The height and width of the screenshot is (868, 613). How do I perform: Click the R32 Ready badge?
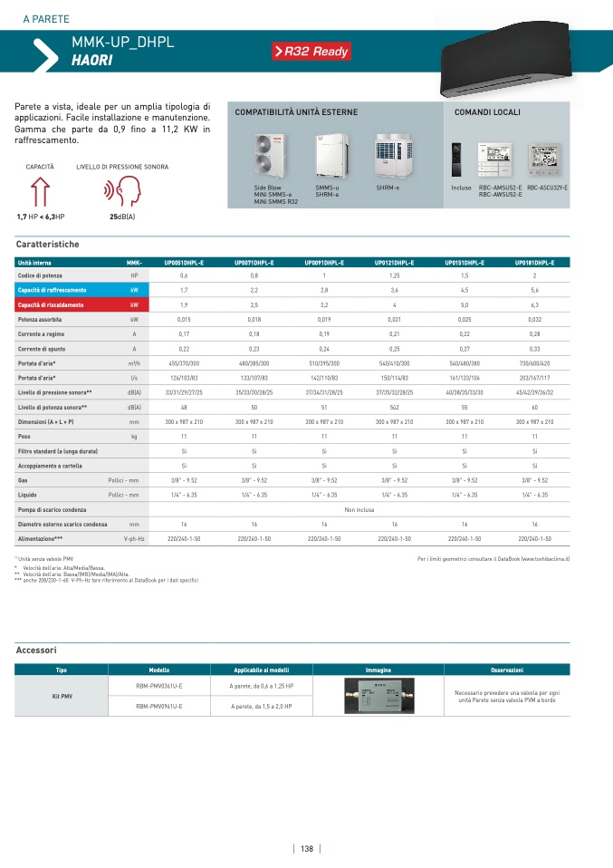pos(311,52)
